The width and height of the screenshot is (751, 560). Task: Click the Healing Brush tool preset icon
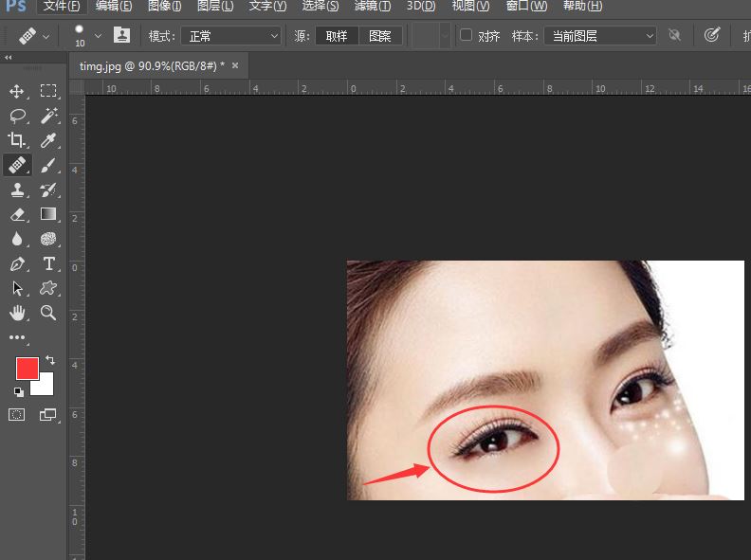(x=27, y=36)
